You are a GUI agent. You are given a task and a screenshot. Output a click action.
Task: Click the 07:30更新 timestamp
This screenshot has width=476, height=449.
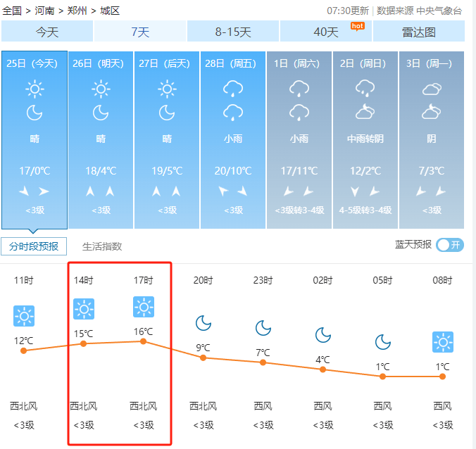pyautogui.click(x=348, y=11)
